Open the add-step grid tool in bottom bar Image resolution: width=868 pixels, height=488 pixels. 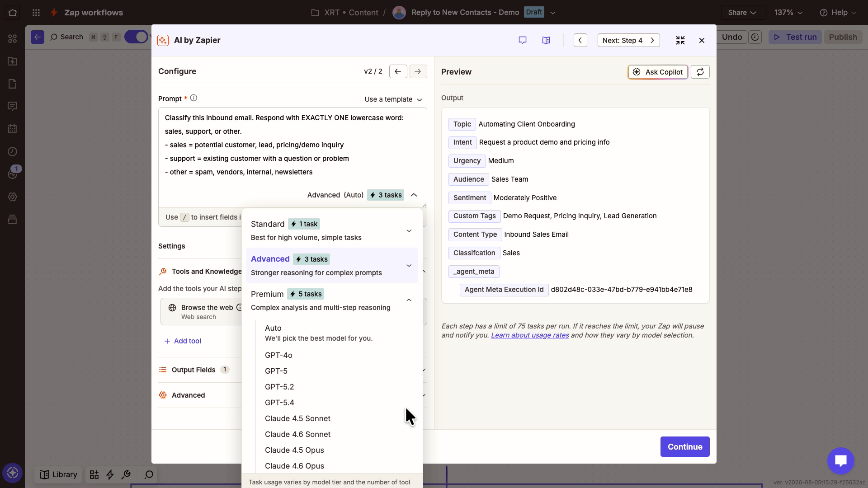(x=94, y=474)
